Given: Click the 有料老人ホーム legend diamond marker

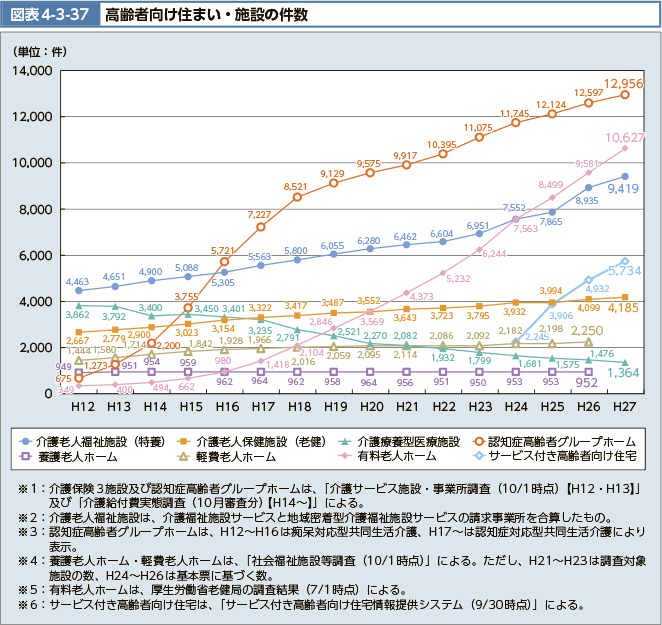Looking at the screenshot, I should point(345,455).
